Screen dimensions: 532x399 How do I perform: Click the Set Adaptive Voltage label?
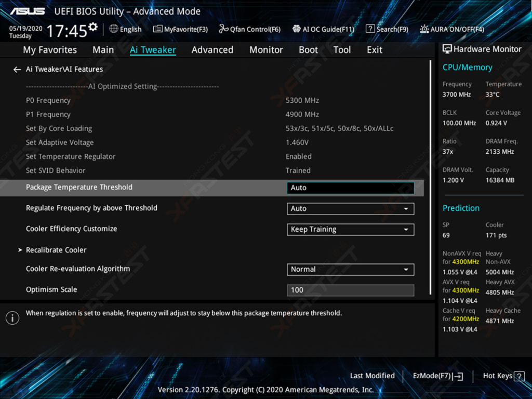60,142
